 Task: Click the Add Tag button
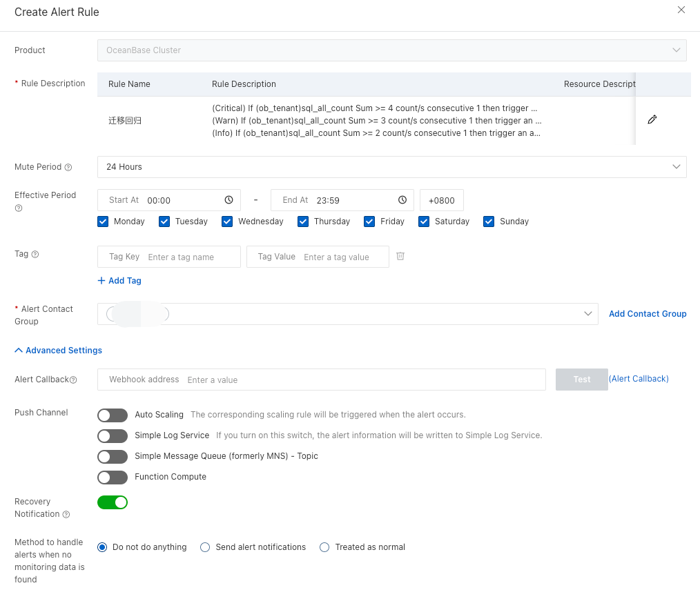coord(119,281)
